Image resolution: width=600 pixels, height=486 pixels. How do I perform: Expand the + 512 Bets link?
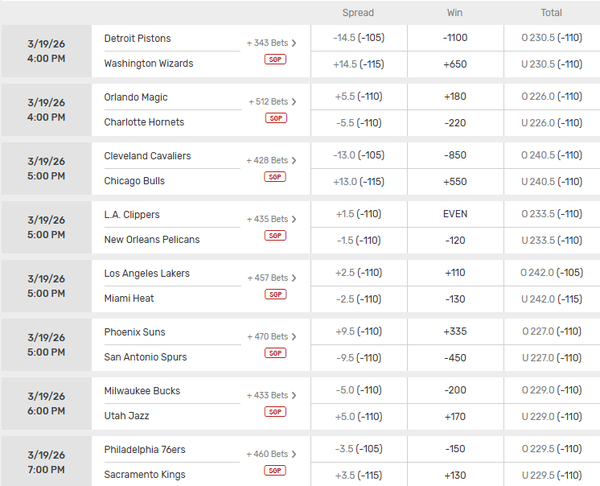270,102
